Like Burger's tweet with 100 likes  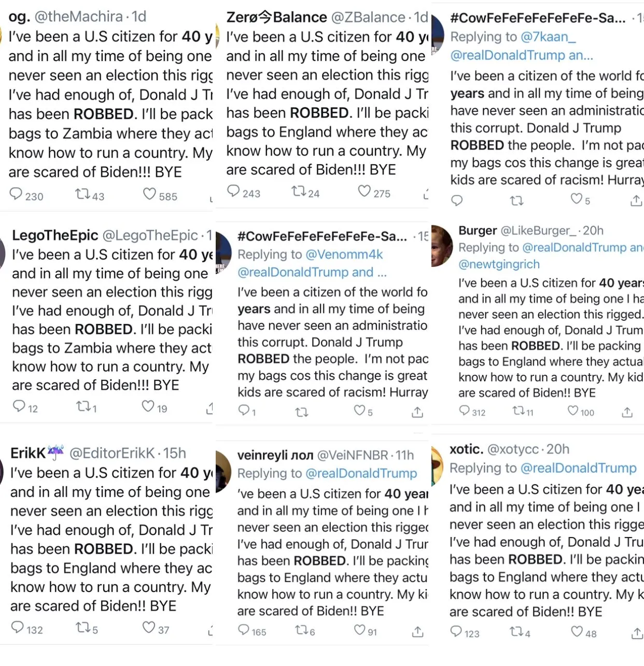pyautogui.click(x=573, y=411)
